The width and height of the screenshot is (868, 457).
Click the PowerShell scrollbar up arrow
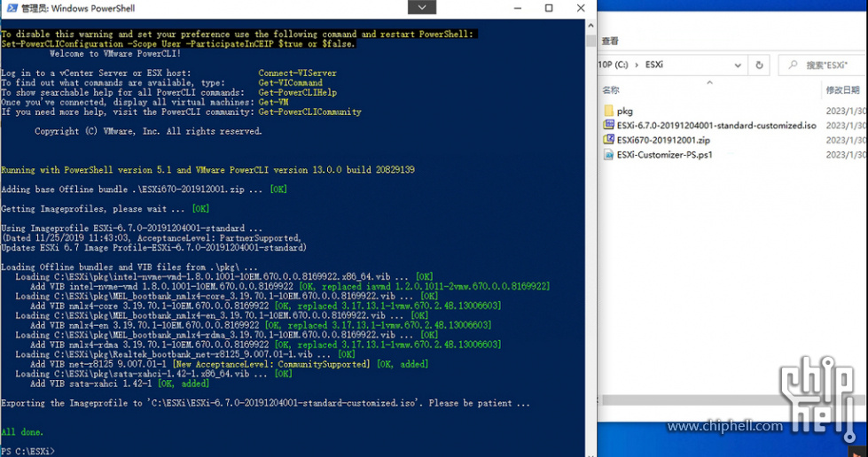click(x=590, y=26)
